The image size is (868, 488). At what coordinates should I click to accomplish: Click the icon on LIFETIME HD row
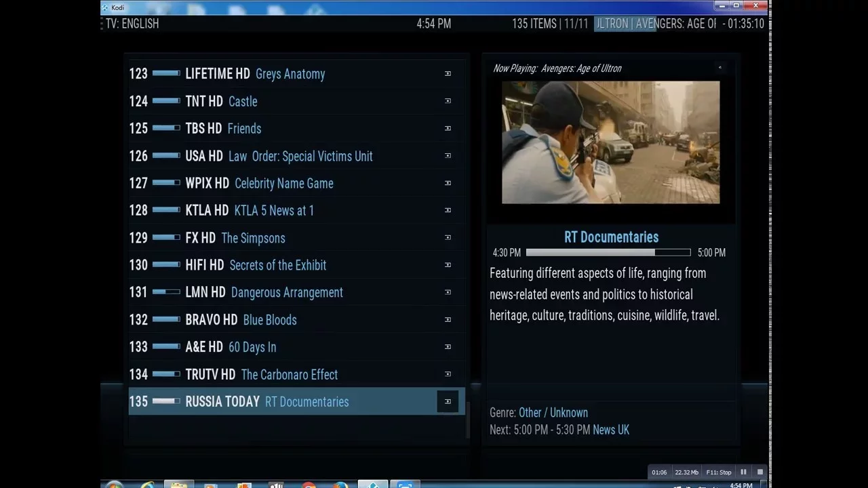pyautogui.click(x=448, y=74)
